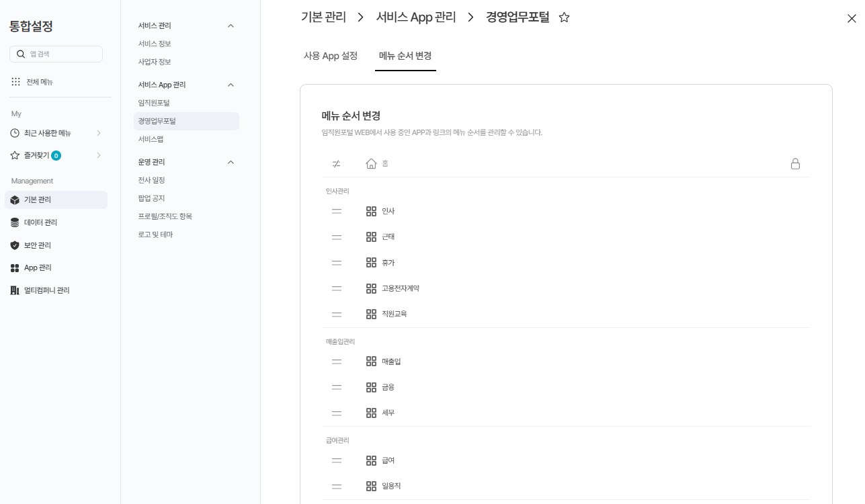This screenshot has height=504, width=865.
Task: Click the lock icon in 홈 row
Action: click(x=795, y=164)
